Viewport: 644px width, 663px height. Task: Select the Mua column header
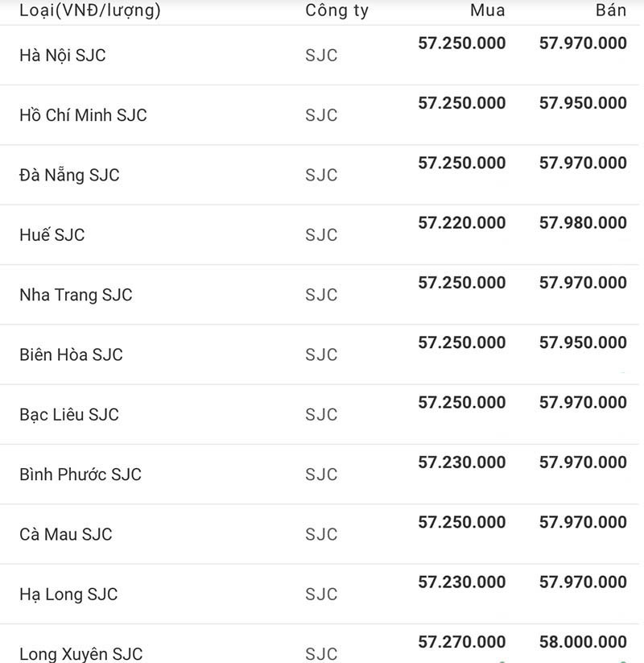click(487, 11)
